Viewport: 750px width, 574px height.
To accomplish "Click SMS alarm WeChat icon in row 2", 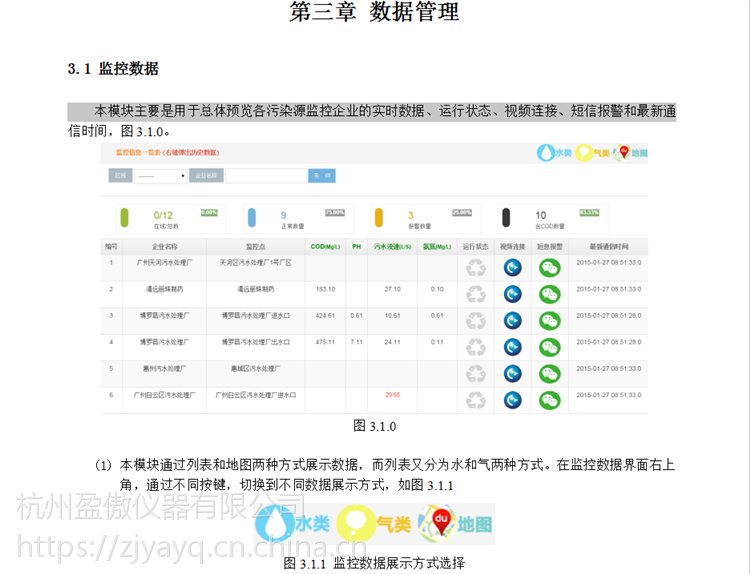I will click(550, 294).
